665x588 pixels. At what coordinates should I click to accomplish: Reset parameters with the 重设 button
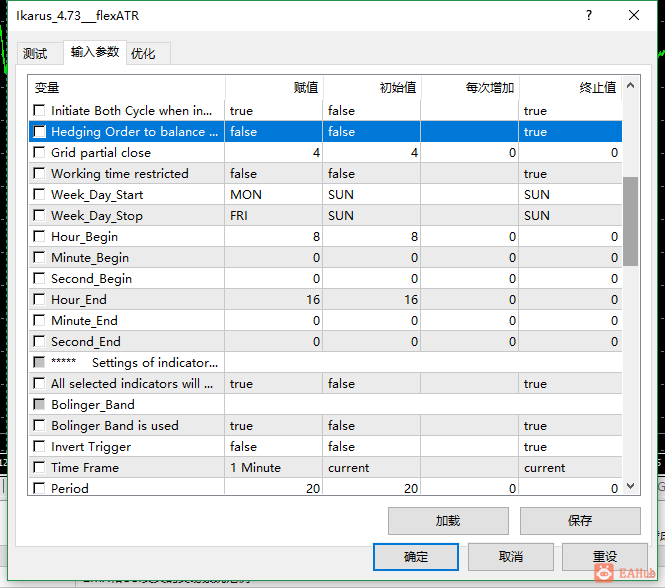pos(605,557)
